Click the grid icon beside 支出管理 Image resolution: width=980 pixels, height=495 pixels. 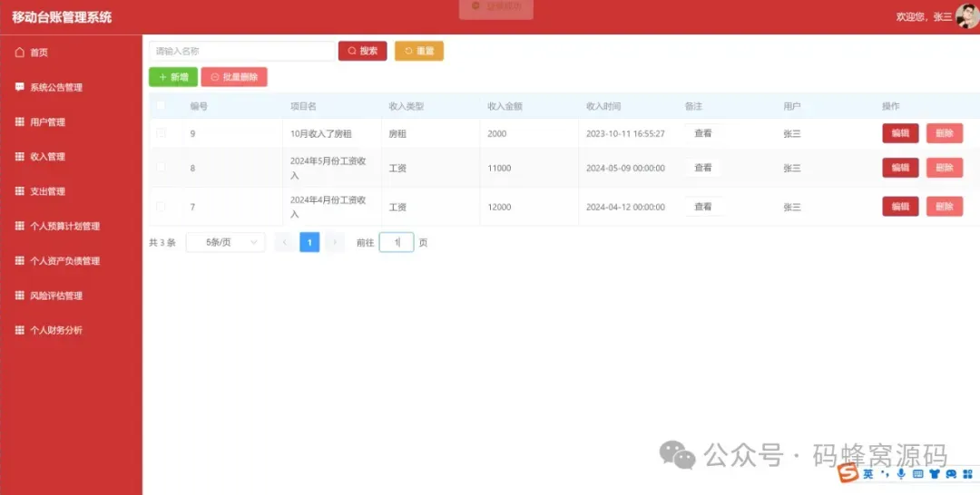19,191
